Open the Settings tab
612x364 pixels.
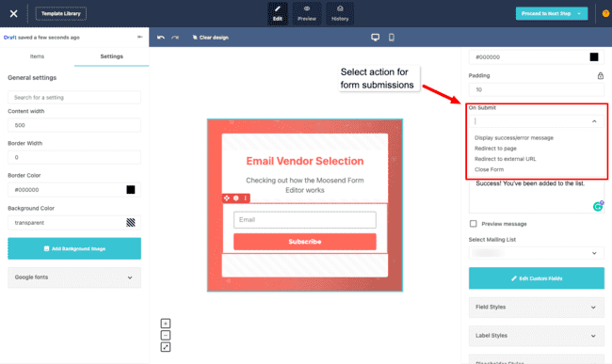pyautogui.click(x=112, y=56)
